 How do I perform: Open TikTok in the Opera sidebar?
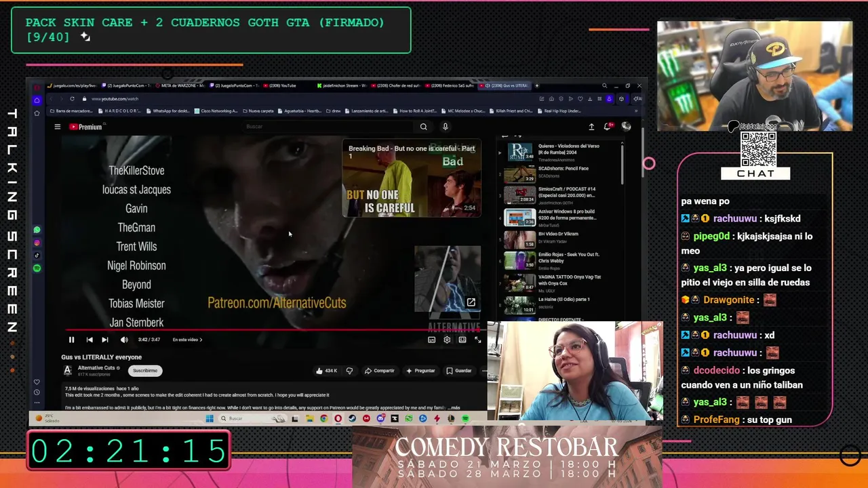(x=37, y=256)
